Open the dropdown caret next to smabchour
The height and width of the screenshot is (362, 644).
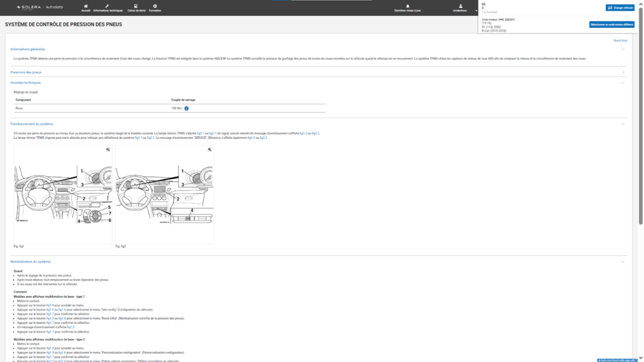[477, 11]
